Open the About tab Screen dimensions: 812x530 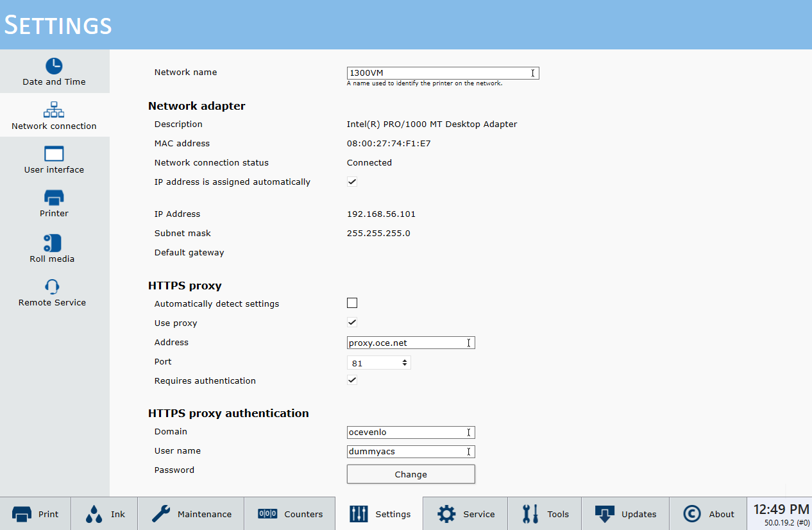tap(708, 514)
